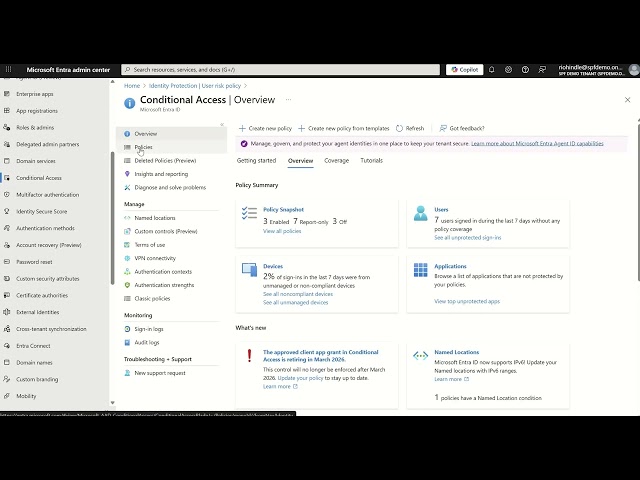This screenshot has height=480, width=640.
Task: Click the Insights and reporting icon
Action: (127, 174)
